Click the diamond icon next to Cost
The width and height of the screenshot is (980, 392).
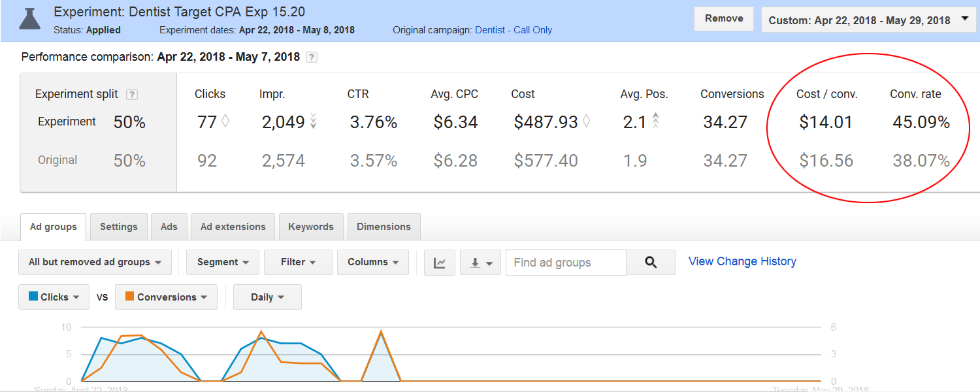[x=587, y=122]
